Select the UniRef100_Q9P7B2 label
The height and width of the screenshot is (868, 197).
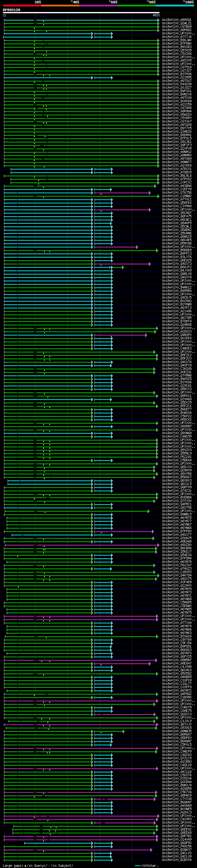click(x=176, y=836)
